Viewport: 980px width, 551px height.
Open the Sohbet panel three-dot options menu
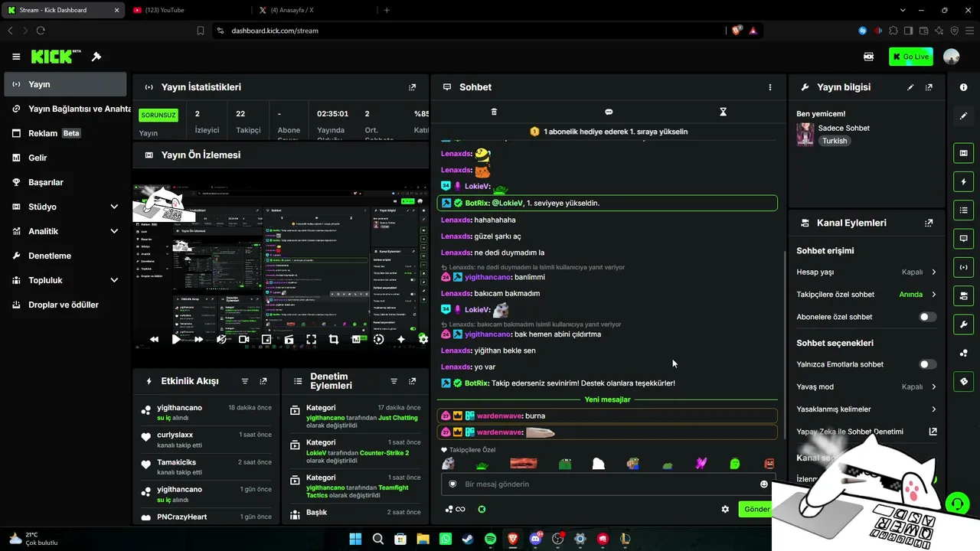click(770, 87)
